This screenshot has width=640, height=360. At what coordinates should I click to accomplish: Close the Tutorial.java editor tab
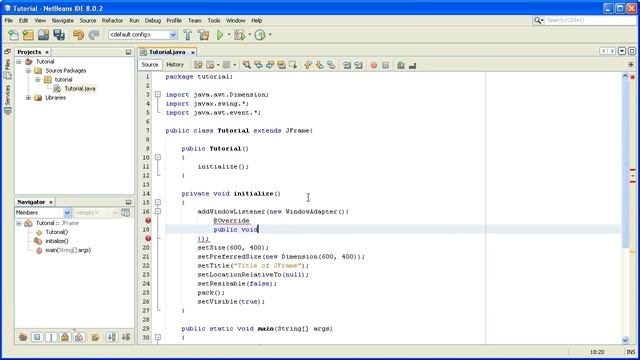tap(193, 52)
